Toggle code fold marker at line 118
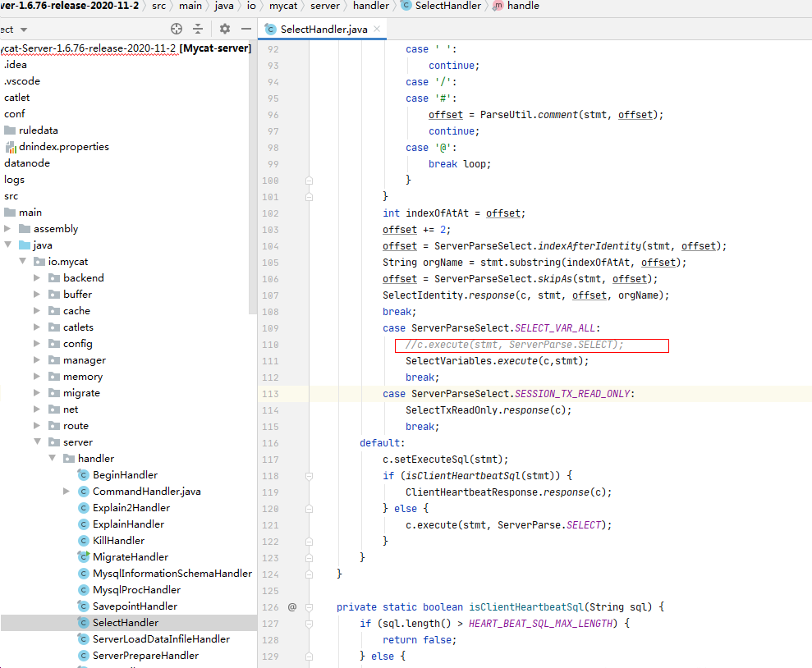 click(310, 476)
